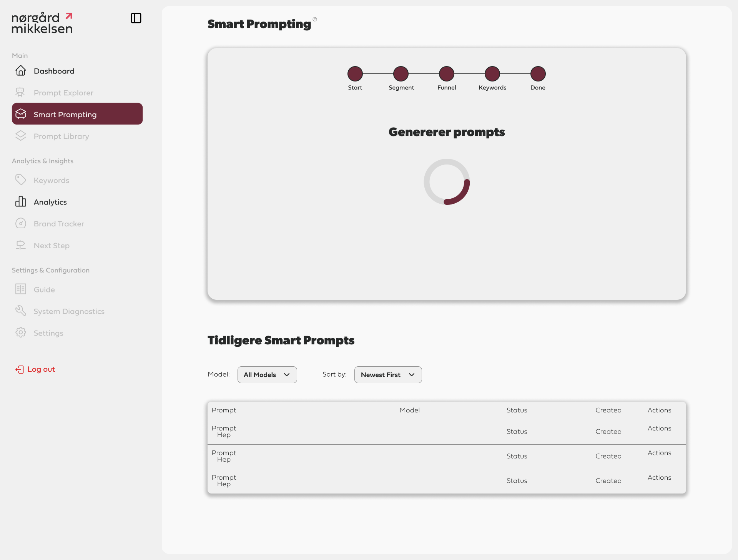The height and width of the screenshot is (560, 738).
Task: Toggle the sidebar collapse icon
Action: tap(136, 18)
